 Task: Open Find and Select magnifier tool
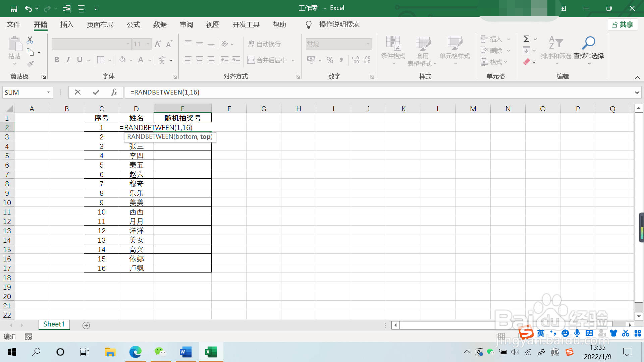(x=588, y=47)
